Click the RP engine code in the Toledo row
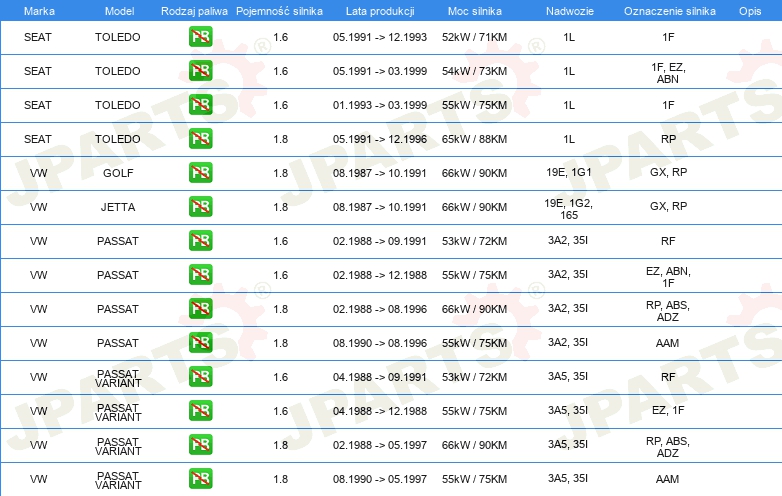 click(668, 139)
